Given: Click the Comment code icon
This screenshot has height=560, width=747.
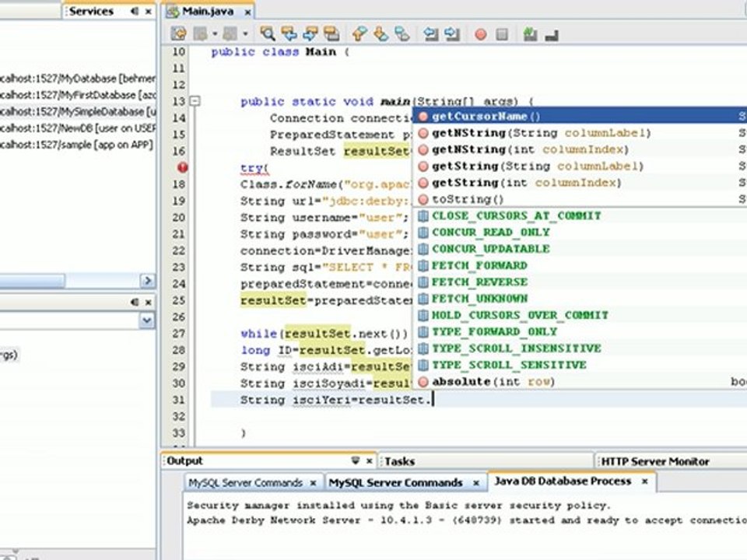Looking at the screenshot, I should pos(530,33).
